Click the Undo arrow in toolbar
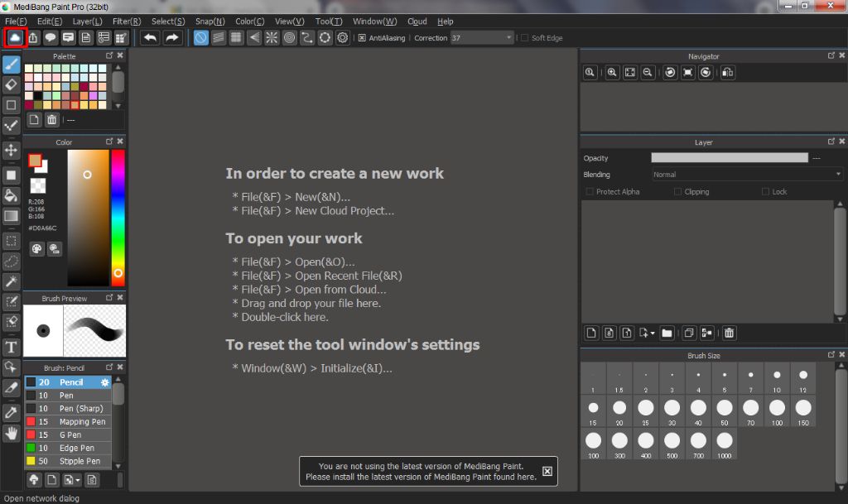This screenshot has height=504, width=848. [151, 38]
